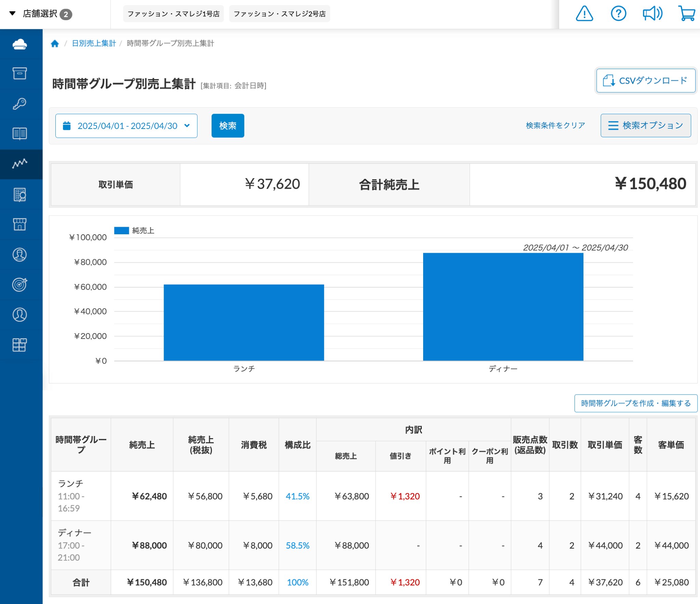Image resolution: width=700 pixels, height=604 pixels.
Task: Open the customer profile sidebar icon
Action: [x=20, y=255]
